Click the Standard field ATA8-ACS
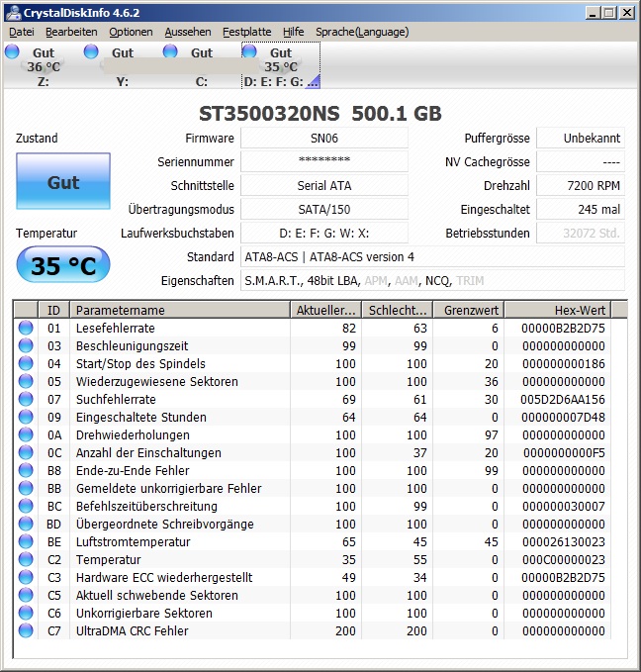This screenshot has height=672, width=641. pyautogui.click(x=432, y=256)
